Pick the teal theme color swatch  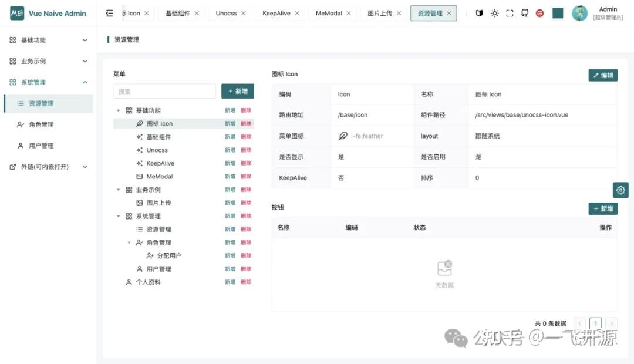tap(558, 14)
